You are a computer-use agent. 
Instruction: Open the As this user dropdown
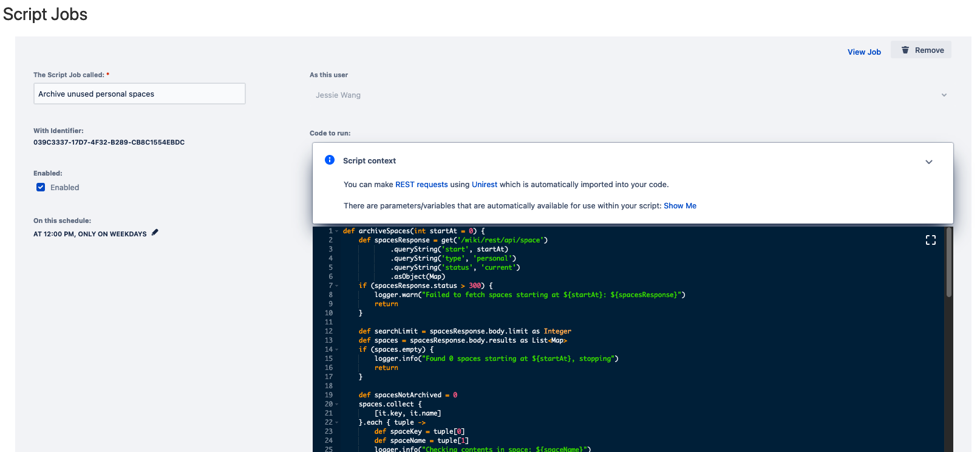point(630,95)
